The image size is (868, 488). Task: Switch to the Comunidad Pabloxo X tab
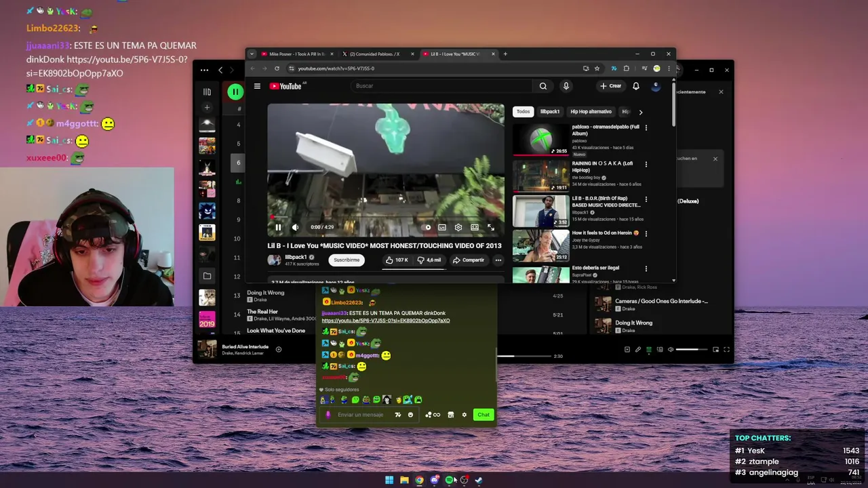click(x=378, y=54)
